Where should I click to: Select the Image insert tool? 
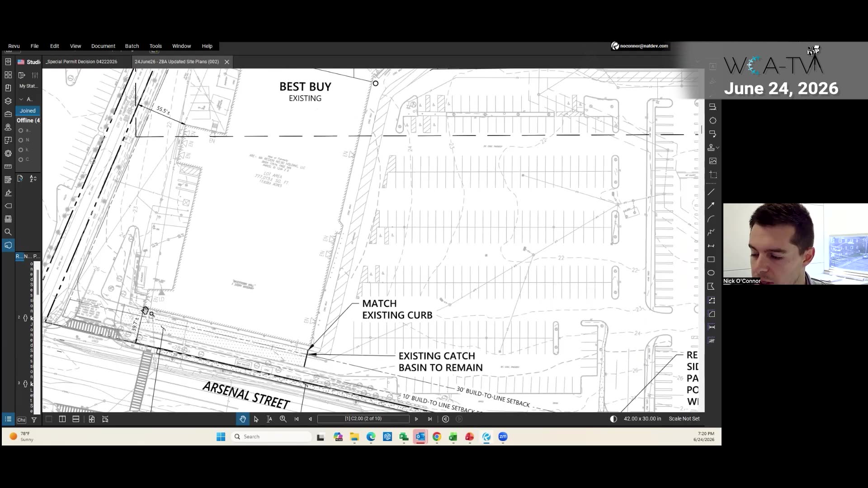[712, 161]
